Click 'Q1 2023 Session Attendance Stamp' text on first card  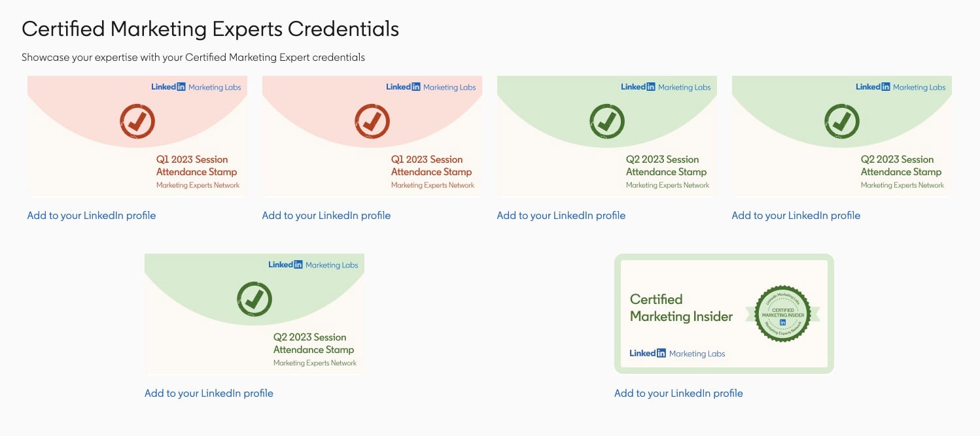tap(197, 165)
